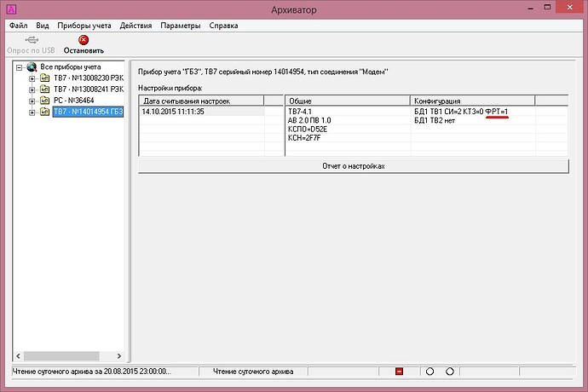Expand the ТВ7 №14014954 ГБЗ node

point(32,112)
